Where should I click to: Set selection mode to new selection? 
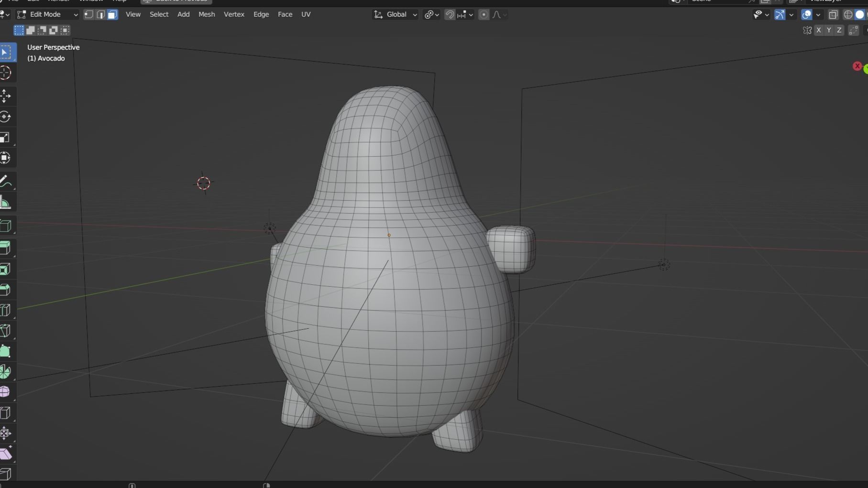[19, 30]
